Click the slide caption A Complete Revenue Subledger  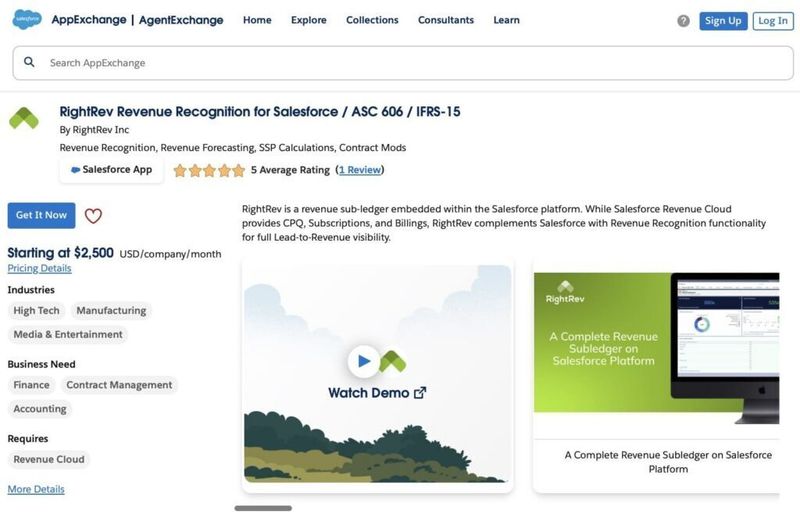[668, 462]
